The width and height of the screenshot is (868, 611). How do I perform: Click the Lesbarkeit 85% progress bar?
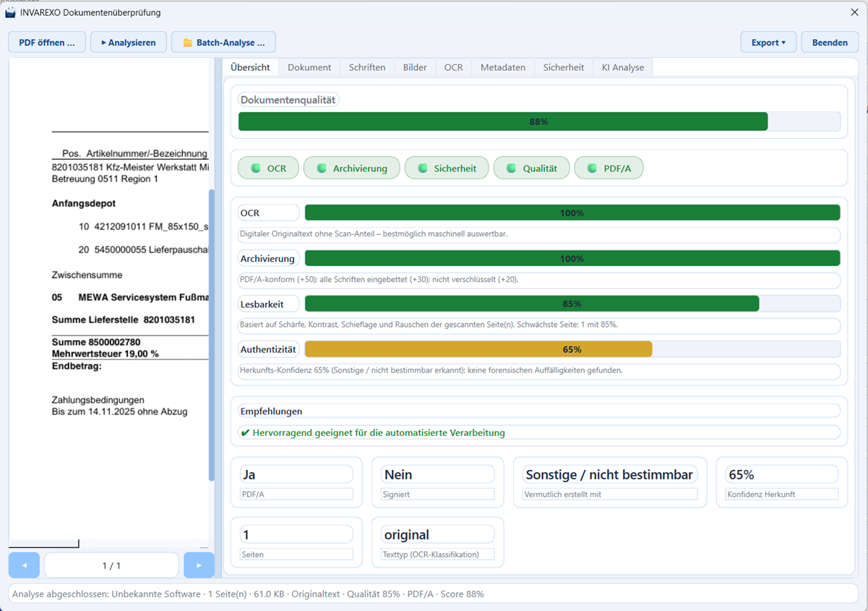coord(572,304)
